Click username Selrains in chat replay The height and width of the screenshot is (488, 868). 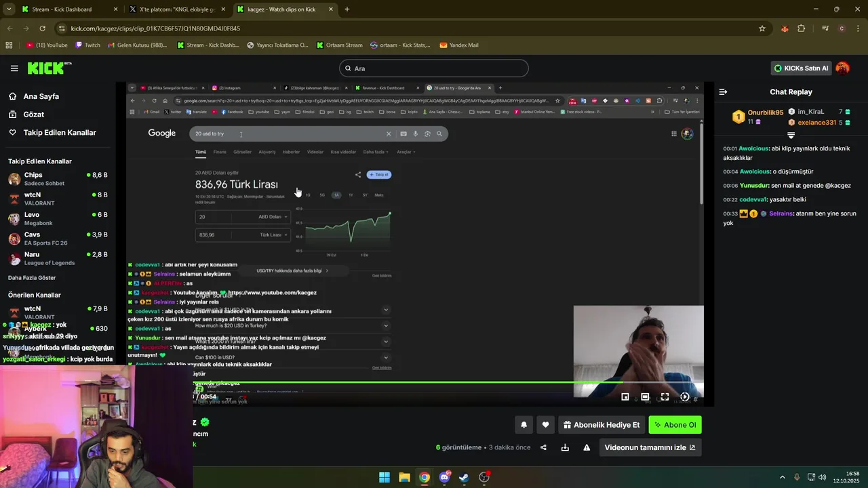click(781, 213)
